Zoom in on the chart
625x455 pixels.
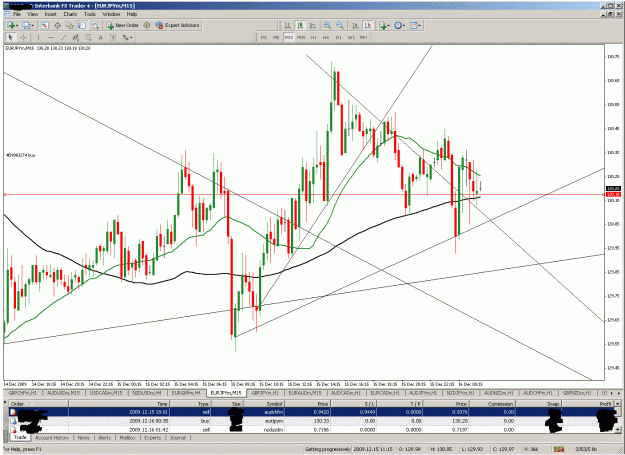point(327,25)
